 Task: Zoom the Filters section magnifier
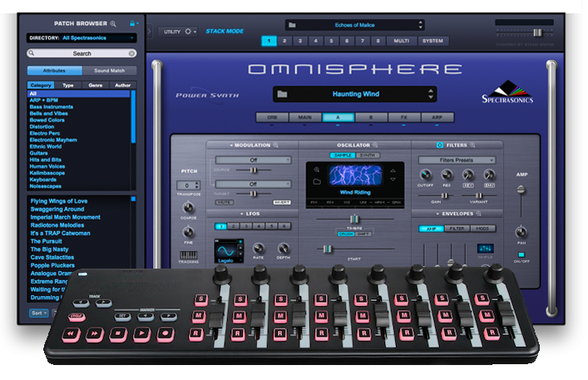[472, 145]
